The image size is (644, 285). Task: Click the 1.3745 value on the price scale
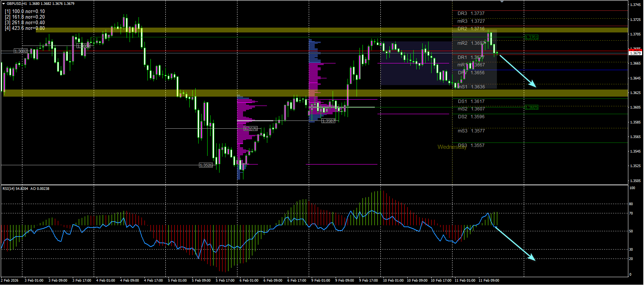tap(635, 5)
